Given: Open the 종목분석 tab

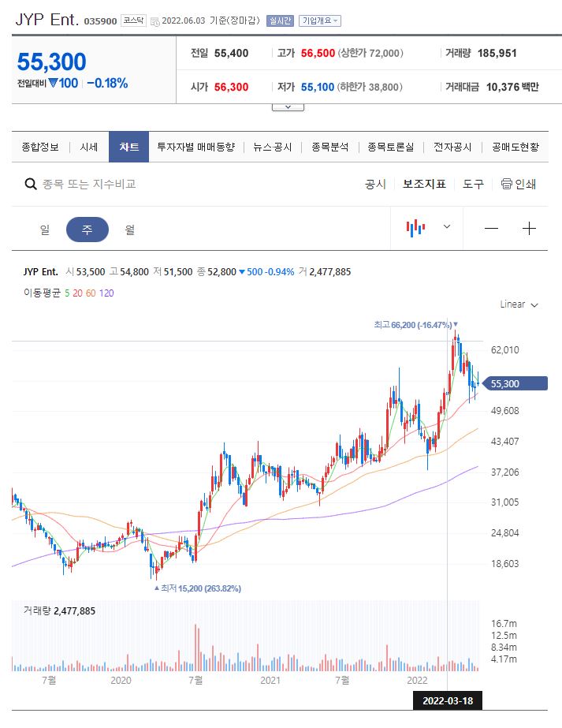Looking at the screenshot, I should coord(330,147).
